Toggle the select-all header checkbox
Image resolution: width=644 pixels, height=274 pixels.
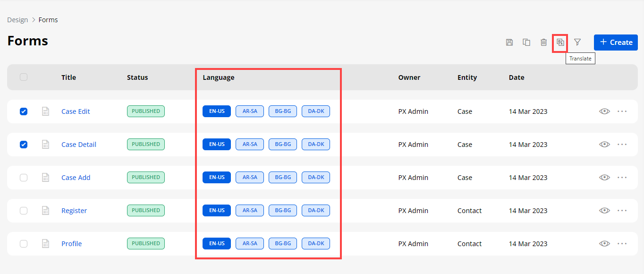point(24,77)
